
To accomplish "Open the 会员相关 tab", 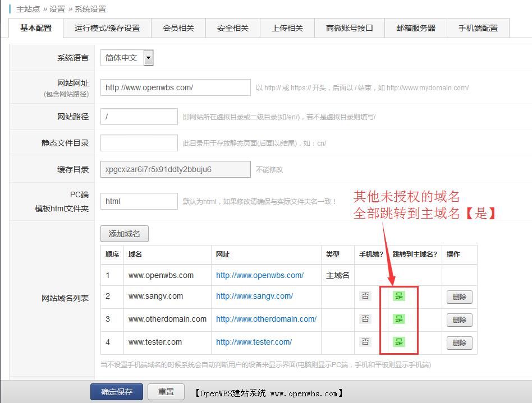I will pos(178,27).
